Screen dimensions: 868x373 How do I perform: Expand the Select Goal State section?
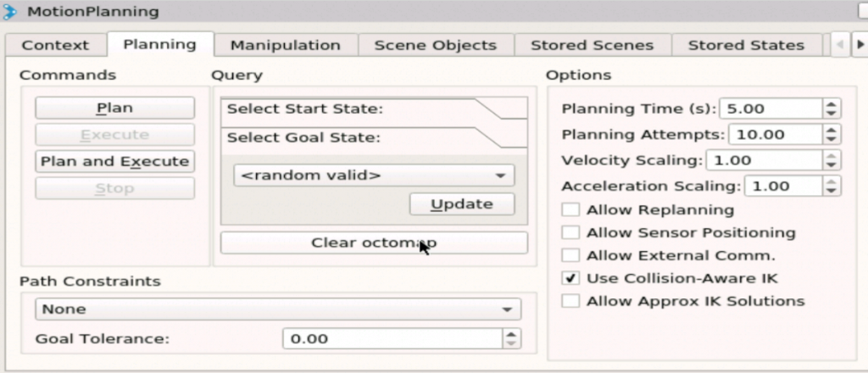(373, 137)
